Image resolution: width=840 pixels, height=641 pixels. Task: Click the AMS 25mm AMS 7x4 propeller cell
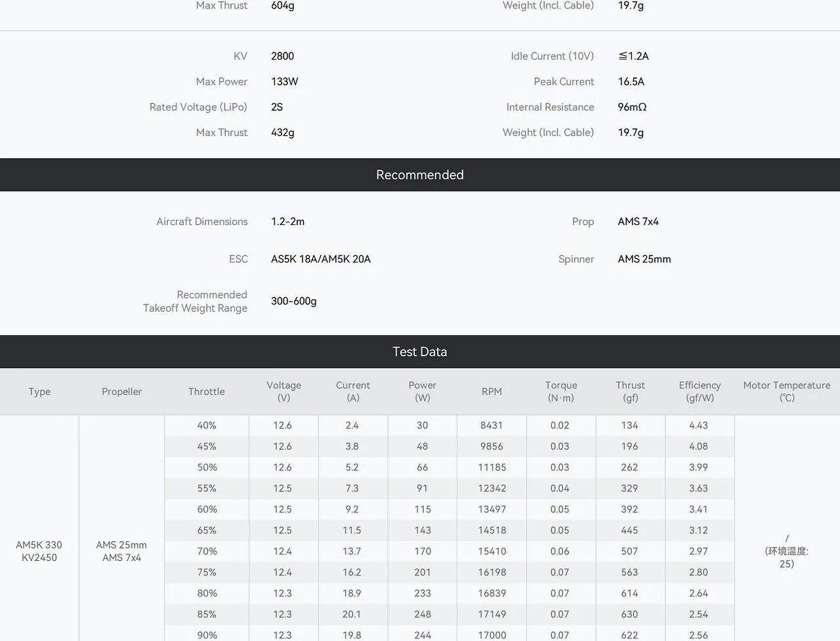pos(121,551)
